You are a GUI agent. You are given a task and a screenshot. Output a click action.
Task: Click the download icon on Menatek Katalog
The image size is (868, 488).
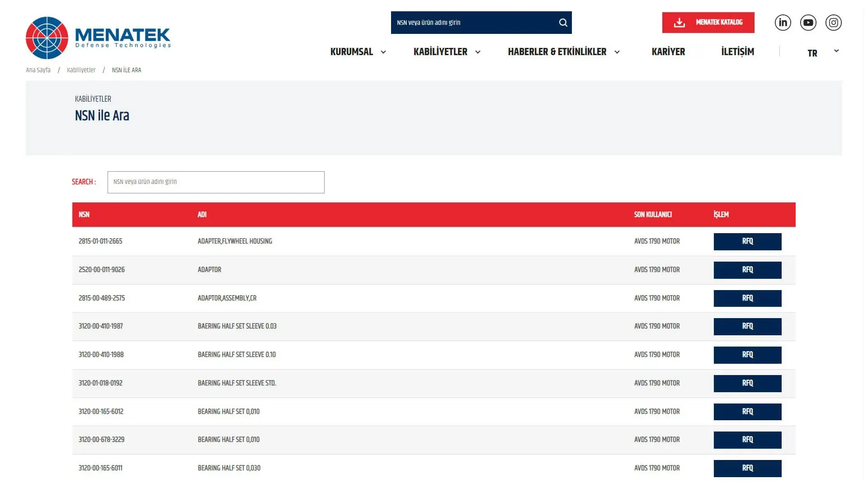[x=679, y=23]
